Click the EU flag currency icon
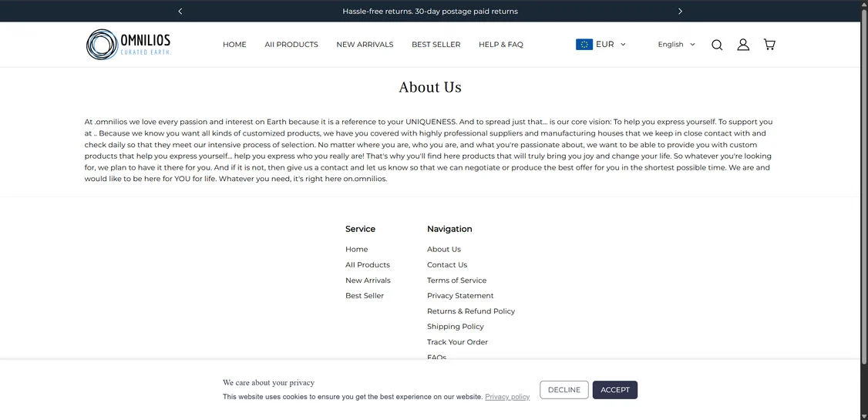This screenshot has width=868, height=420. (x=584, y=44)
